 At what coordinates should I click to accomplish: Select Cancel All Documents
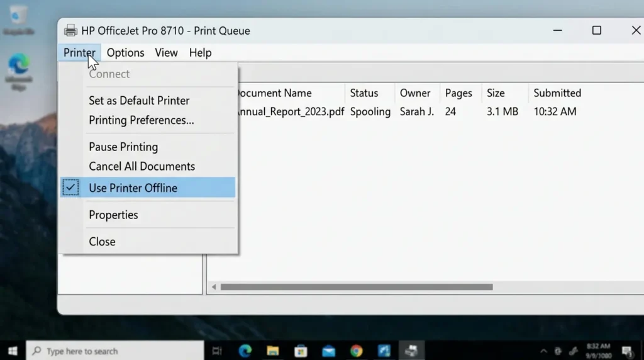(142, 166)
